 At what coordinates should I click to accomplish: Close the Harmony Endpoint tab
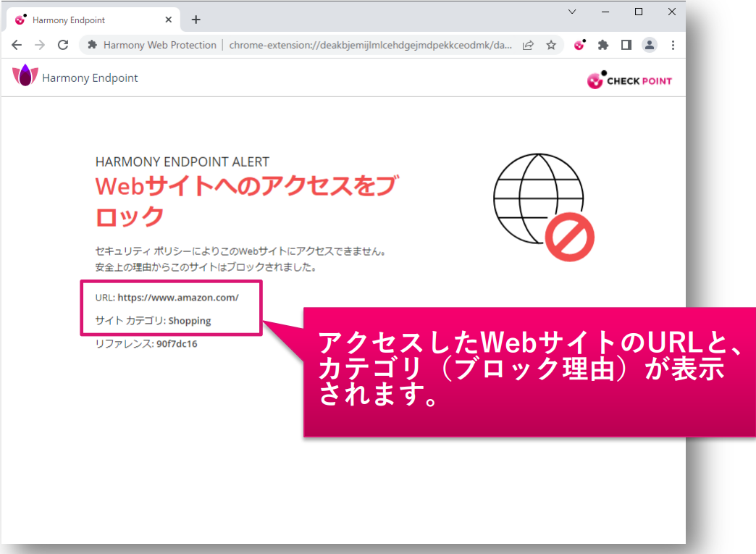[168, 20]
